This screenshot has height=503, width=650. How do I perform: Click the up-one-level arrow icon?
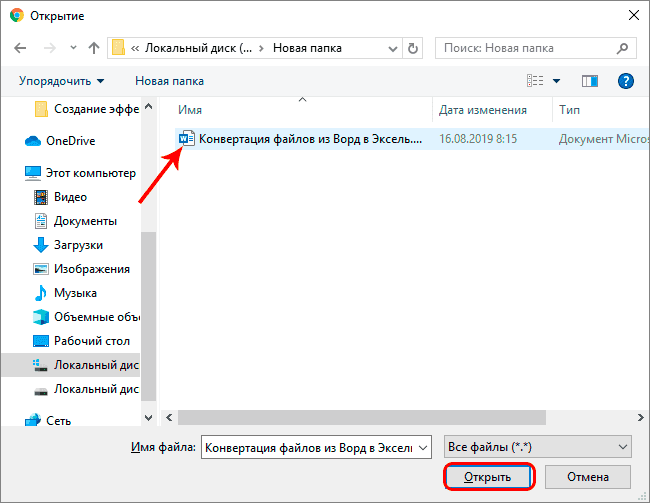point(93,48)
